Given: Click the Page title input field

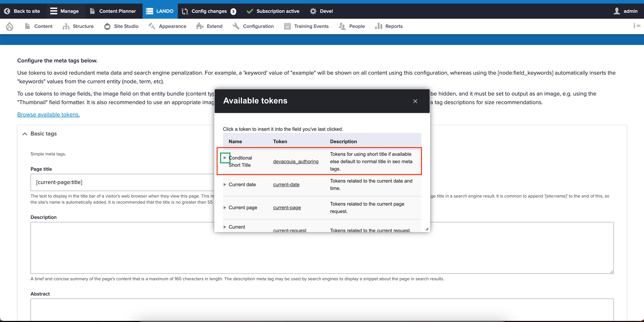Looking at the screenshot, I should 113,182.
